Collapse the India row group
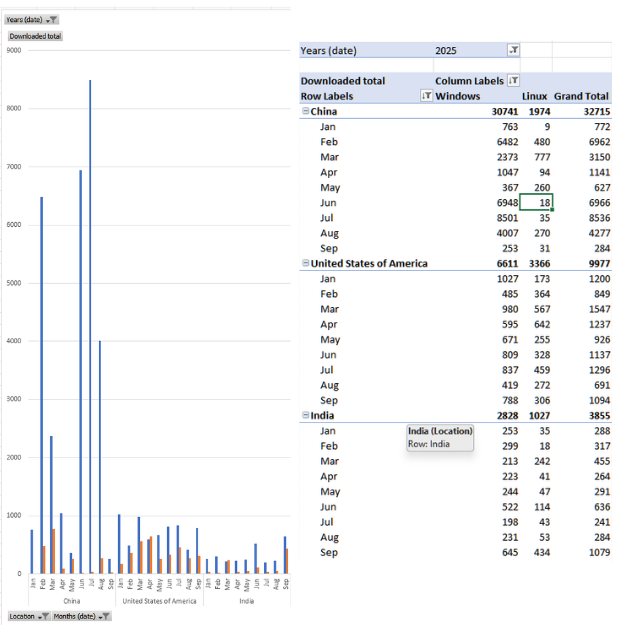625x625 pixels. [x=305, y=415]
